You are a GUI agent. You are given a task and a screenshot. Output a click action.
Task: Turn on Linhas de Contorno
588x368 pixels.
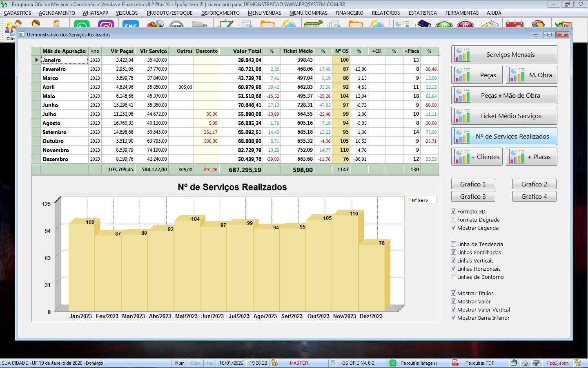click(x=453, y=277)
